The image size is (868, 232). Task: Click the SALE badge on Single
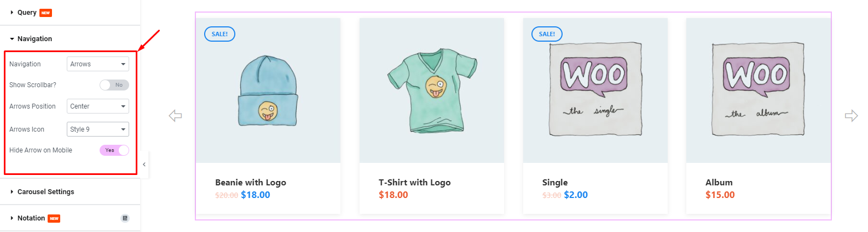coord(547,34)
